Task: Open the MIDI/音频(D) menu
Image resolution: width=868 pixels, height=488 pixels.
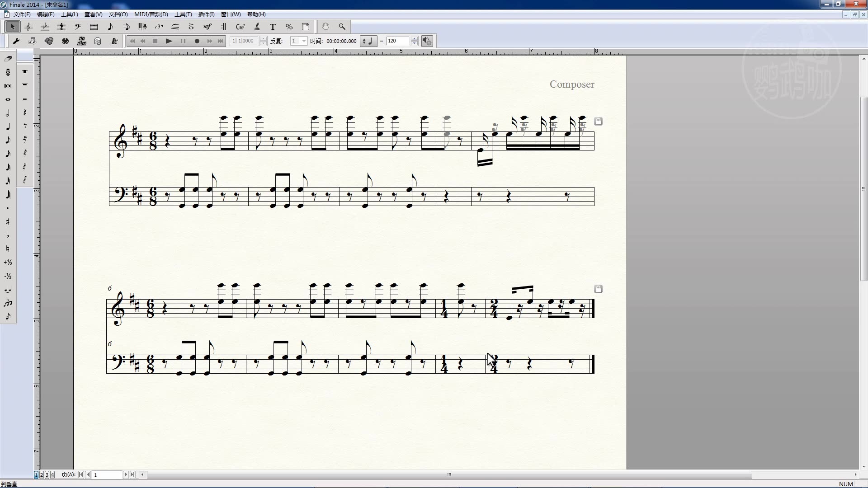Action: point(151,14)
